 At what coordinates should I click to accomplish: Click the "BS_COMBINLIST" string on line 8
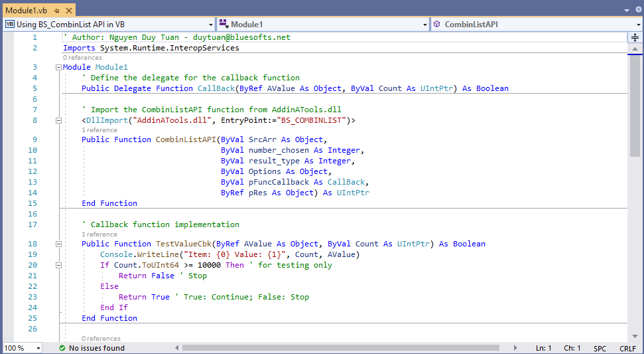point(311,120)
